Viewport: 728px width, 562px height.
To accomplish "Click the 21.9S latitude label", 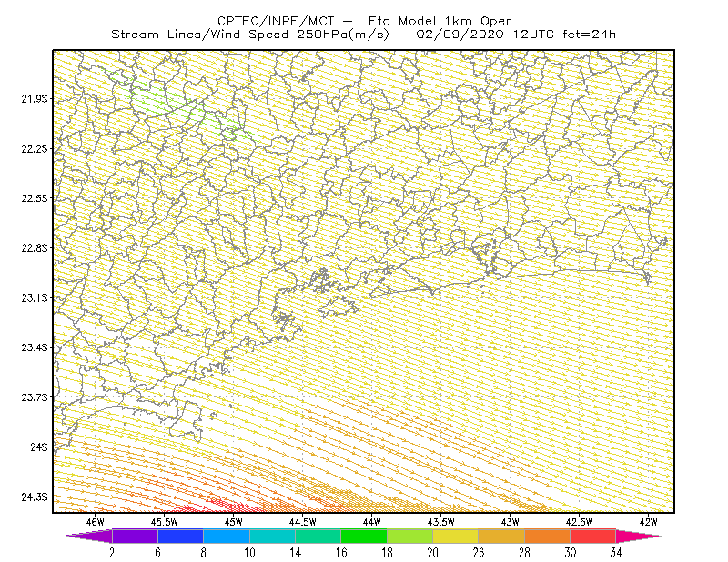I will click(35, 98).
